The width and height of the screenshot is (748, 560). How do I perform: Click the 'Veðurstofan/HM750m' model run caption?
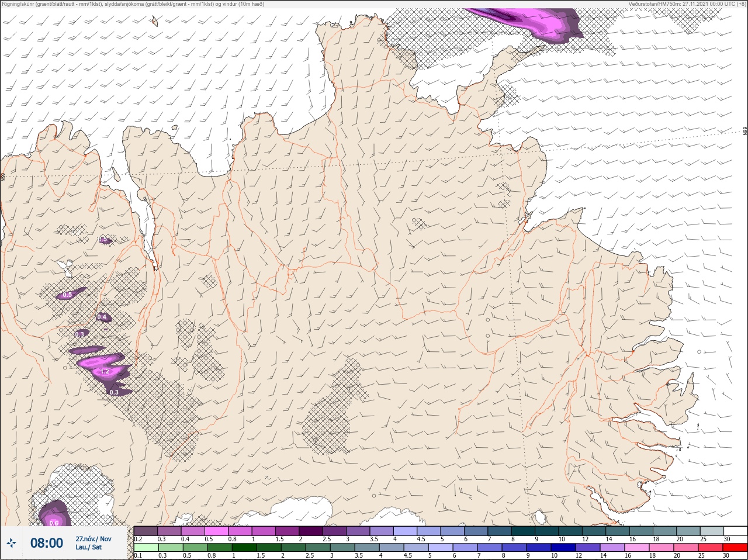687,4
